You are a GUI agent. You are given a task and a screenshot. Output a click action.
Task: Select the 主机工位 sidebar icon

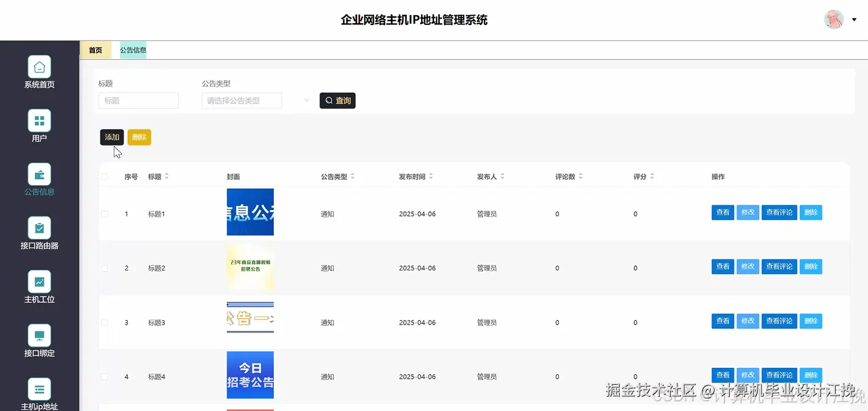[39, 282]
